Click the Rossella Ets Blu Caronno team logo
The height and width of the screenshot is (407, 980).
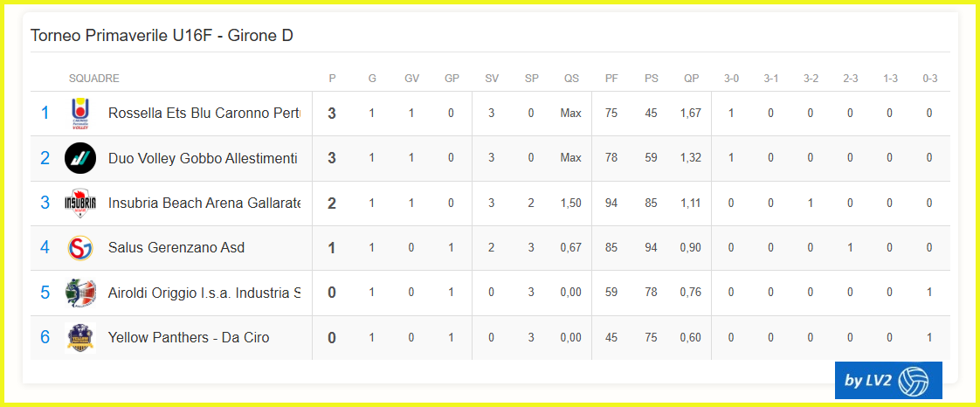click(80, 114)
